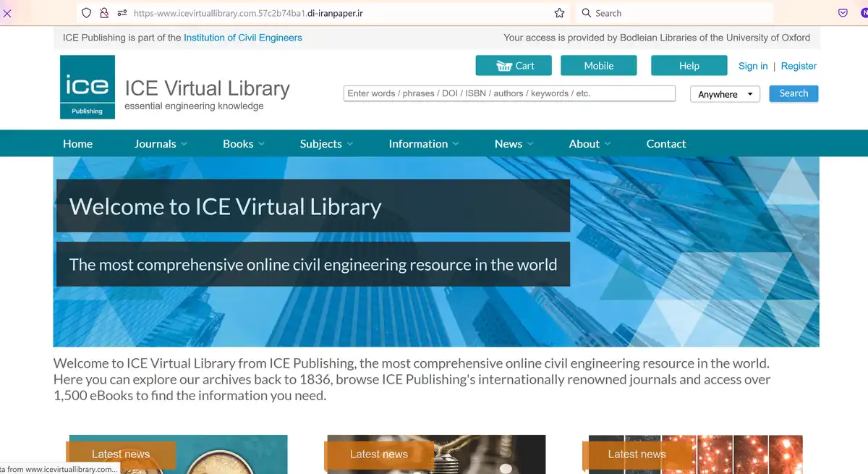Viewport: 868px width, 474px height.
Task: Expand the Journals menu chevron
Action: click(x=184, y=143)
